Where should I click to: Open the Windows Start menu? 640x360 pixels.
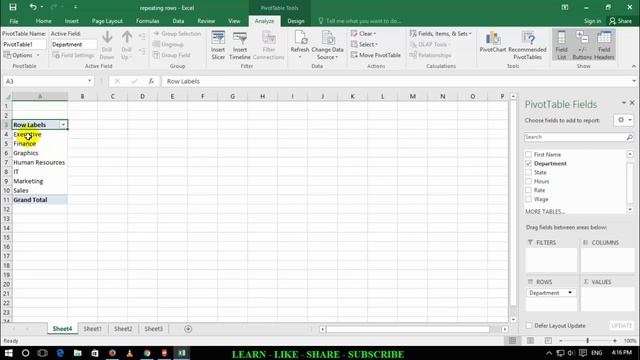coord(8,353)
